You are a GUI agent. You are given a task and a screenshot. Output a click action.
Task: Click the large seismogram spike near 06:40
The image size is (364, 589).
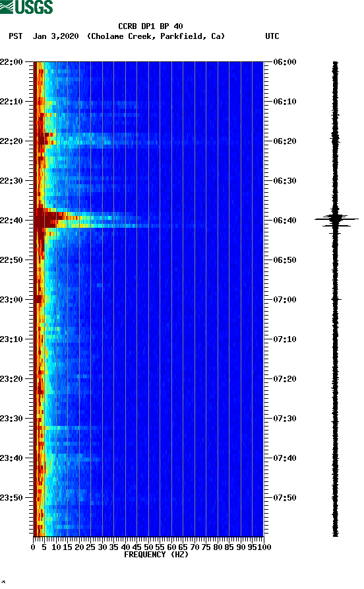point(336,219)
